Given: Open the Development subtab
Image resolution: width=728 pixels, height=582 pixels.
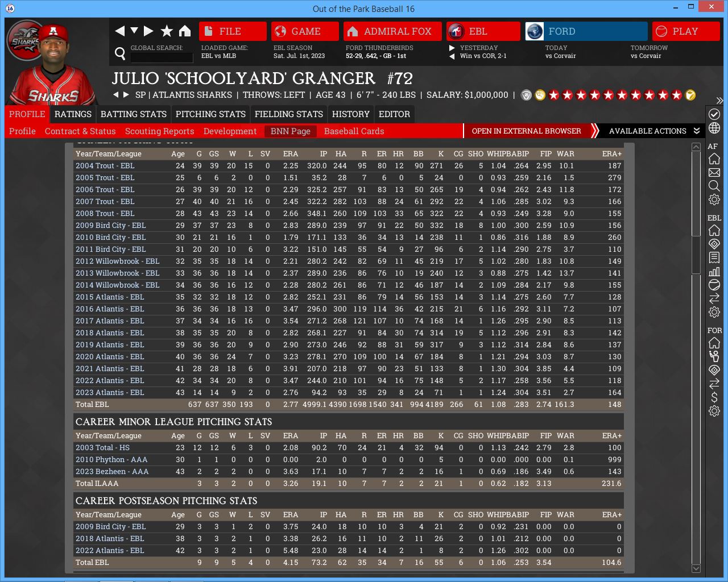Looking at the screenshot, I should tap(230, 131).
